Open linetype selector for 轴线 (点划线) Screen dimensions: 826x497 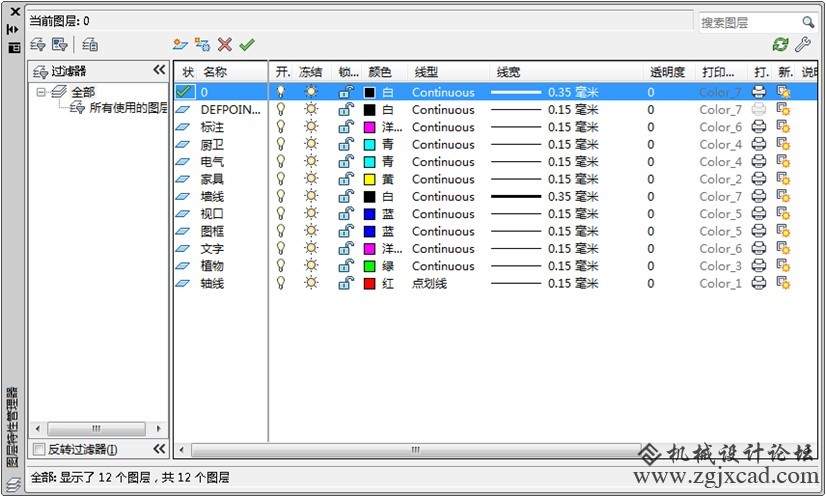[429, 284]
